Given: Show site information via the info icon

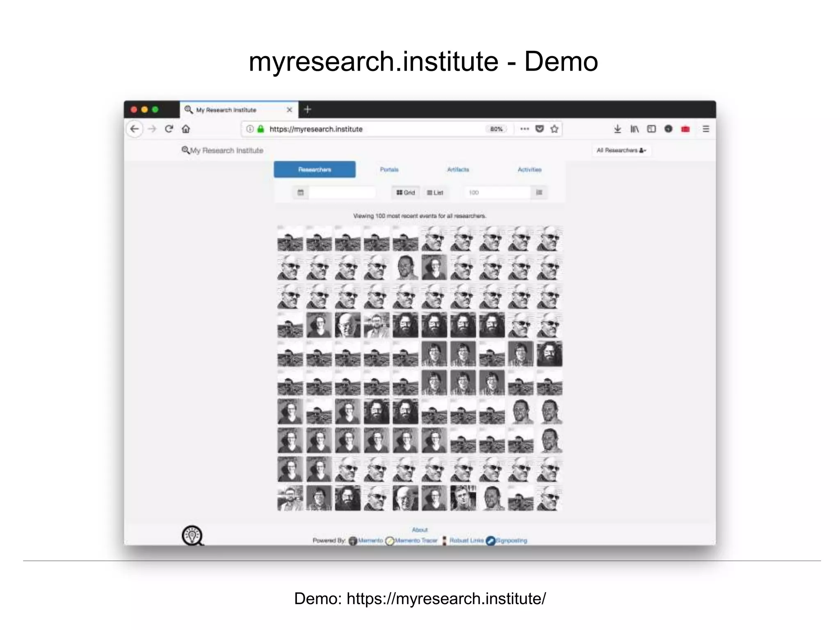Looking at the screenshot, I should coord(249,129).
